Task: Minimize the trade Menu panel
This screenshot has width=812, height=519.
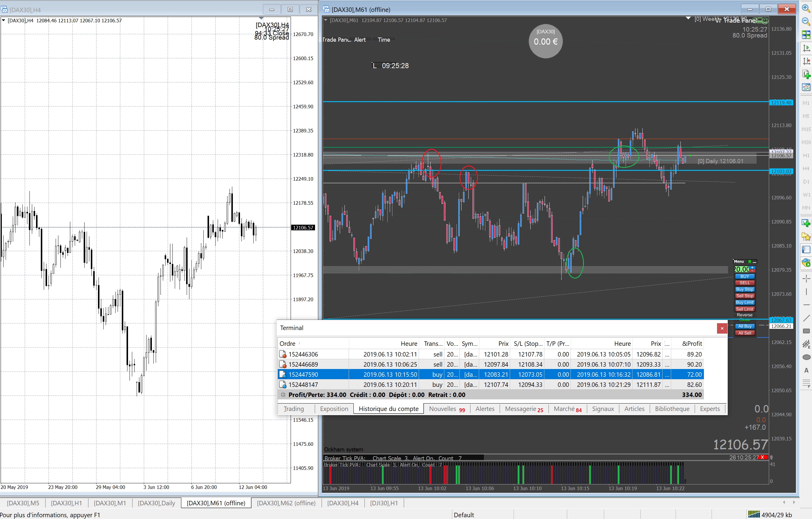Action: 755,262
